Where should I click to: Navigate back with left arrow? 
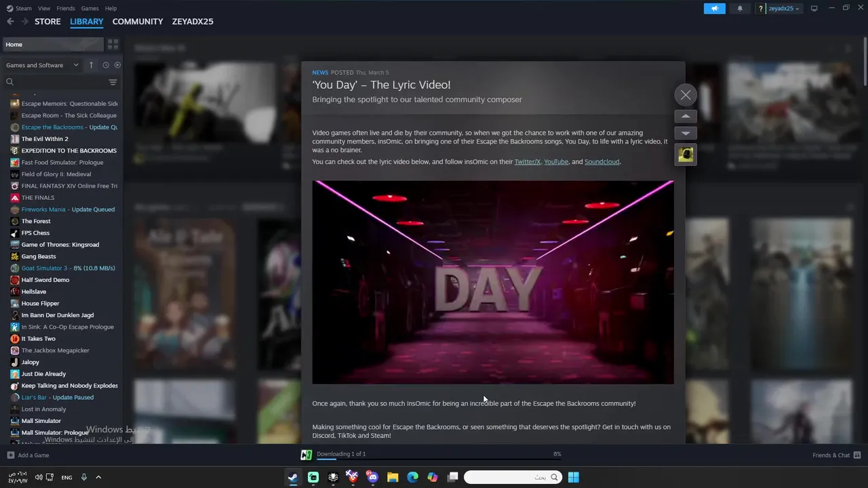(10, 22)
